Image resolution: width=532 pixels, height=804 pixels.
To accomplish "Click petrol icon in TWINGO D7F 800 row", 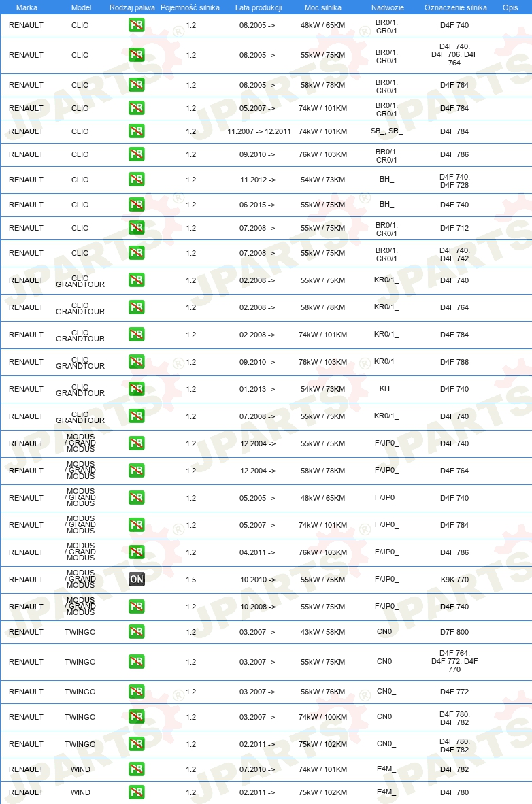I will [x=137, y=632].
